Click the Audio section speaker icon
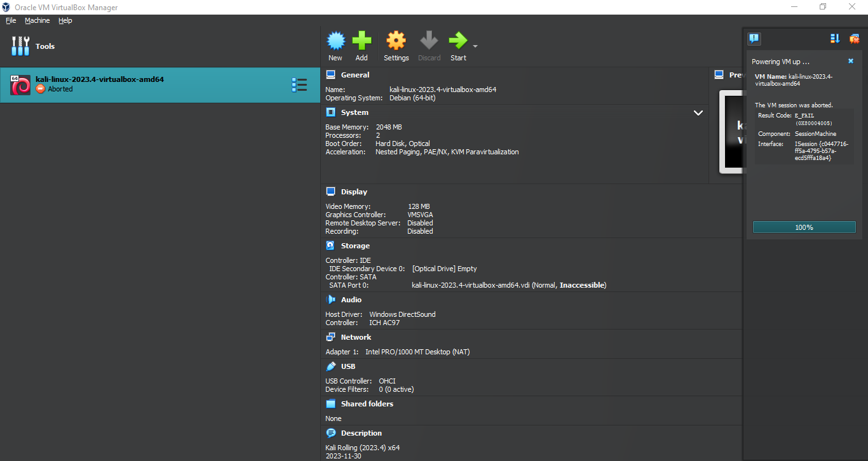This screenshot has height=461, width=868. pos(330,300)
